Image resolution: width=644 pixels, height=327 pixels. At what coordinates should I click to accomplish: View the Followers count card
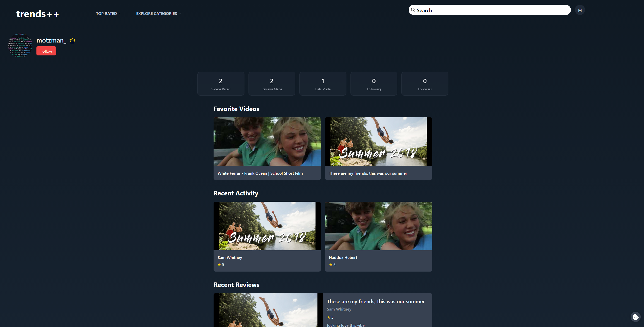pos(425,84)
